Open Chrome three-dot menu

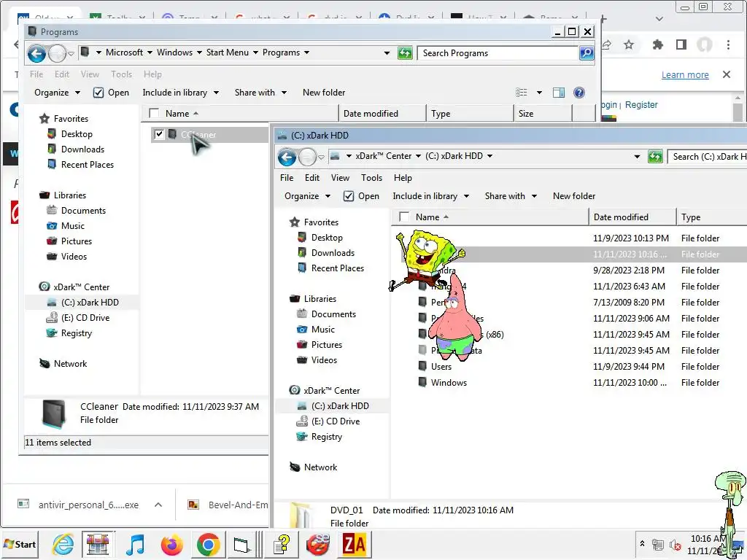coord(728,44)
